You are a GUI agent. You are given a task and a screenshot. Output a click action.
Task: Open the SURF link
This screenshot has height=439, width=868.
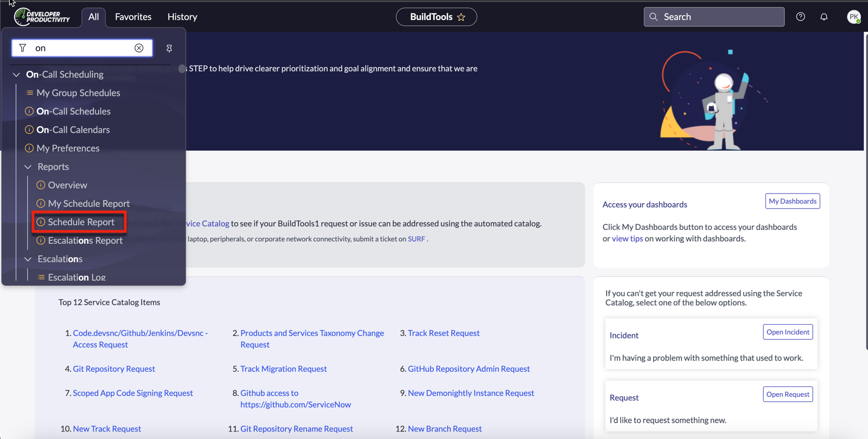click(416, 238)
